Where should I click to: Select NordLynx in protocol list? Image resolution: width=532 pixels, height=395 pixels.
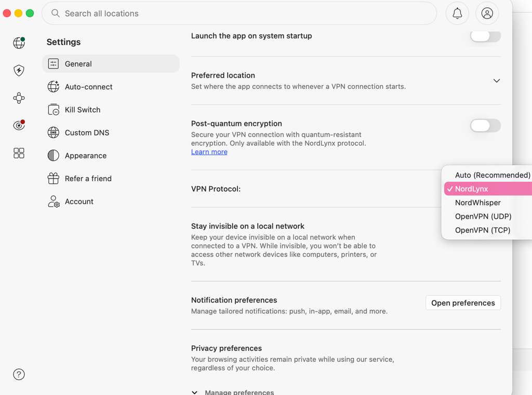click(x=488, y=189)
